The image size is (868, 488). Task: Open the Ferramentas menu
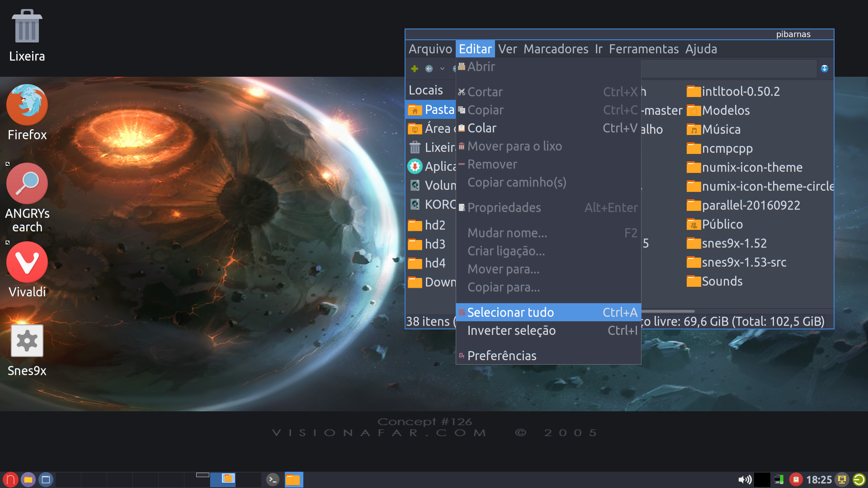(644, 49)
